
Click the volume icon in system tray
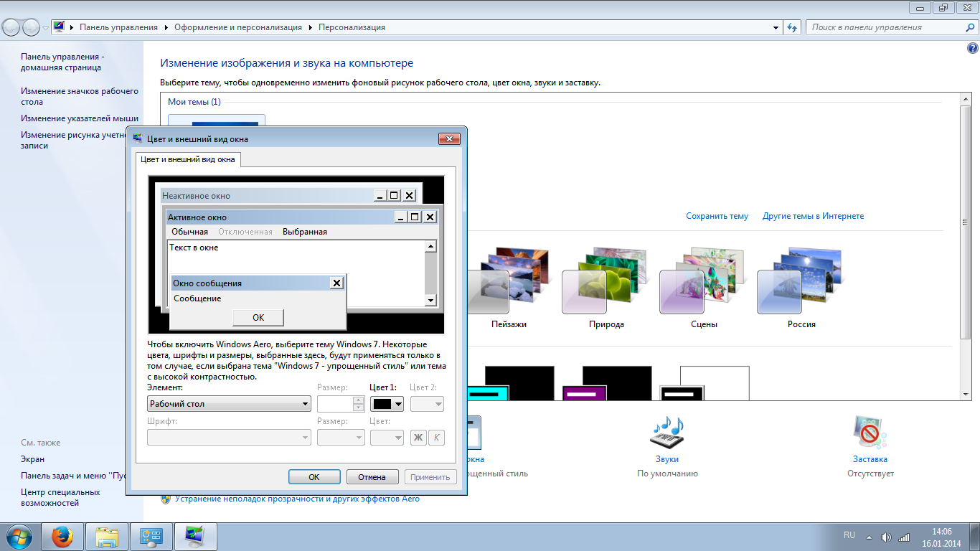pos(886,537)
